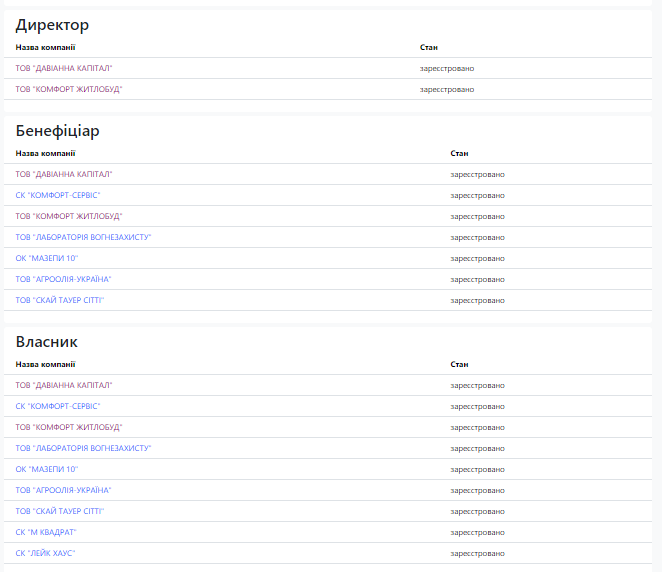Open the СК "ЛЕЙК ХАУС" company link
The width and height of the screenshot is (662, 572).
tap(46, 553)
